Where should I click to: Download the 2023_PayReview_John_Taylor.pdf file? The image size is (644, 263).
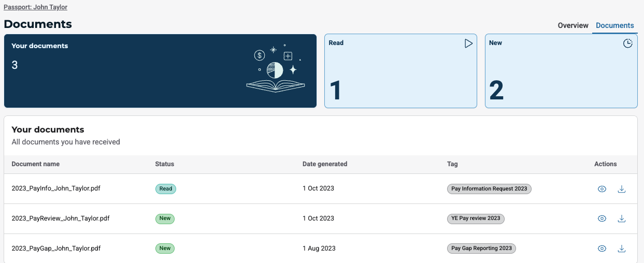coord(622,218)
